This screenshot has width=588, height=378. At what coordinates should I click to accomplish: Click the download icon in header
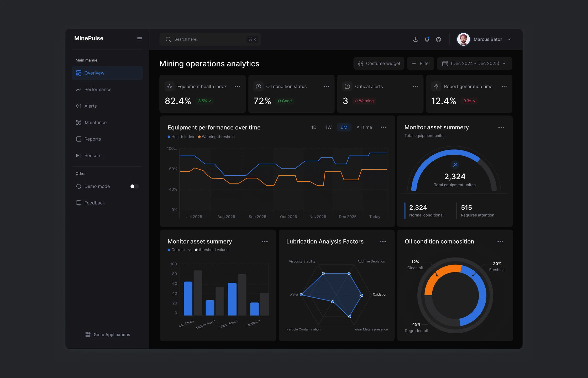[416, 39]
